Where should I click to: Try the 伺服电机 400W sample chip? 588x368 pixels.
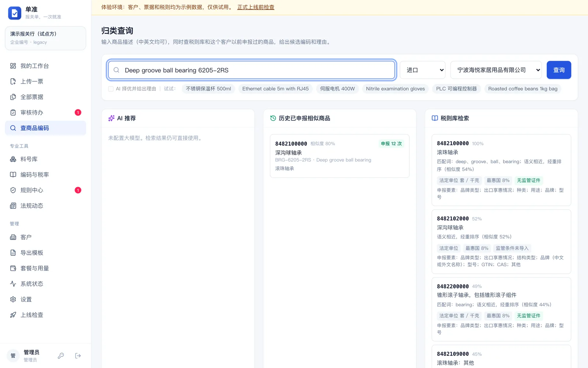(x=337, y=89)
